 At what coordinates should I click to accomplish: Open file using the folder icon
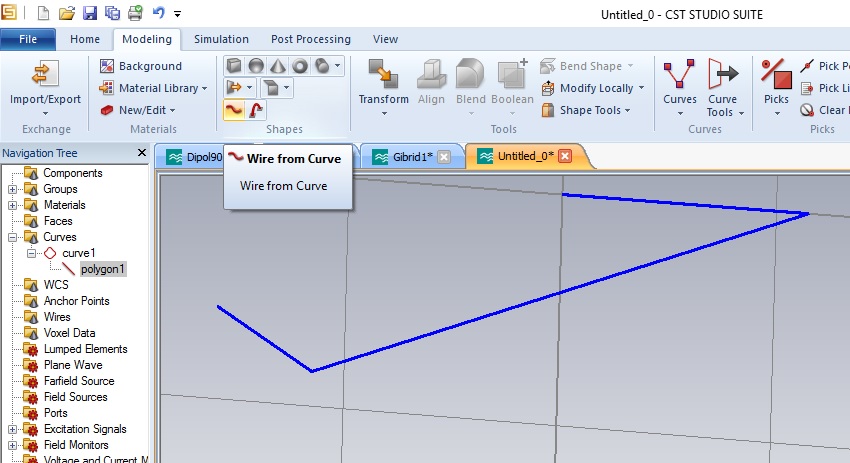(x=66, y=13)
